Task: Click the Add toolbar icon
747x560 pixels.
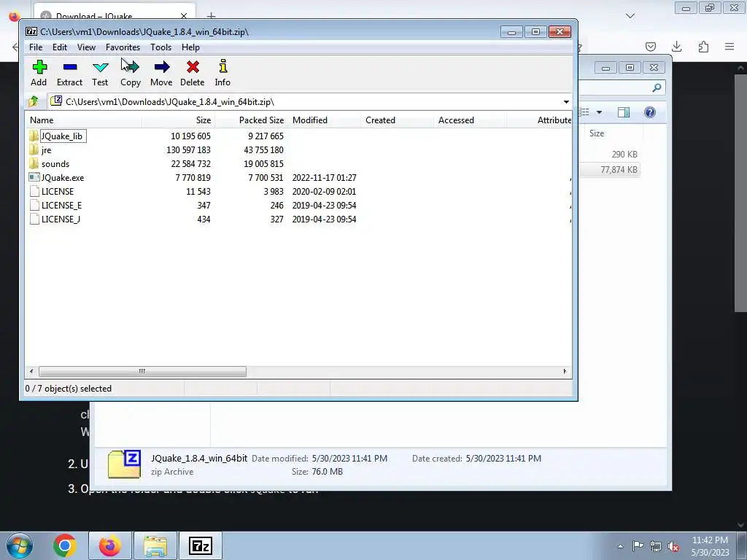Action: click(x=39, y=67)
